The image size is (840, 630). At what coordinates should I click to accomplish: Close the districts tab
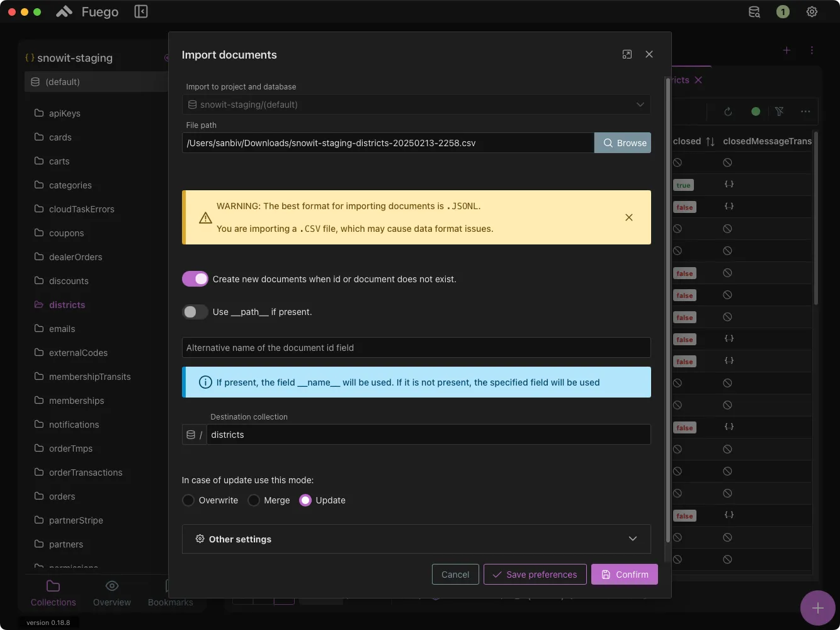coord(699,80)
